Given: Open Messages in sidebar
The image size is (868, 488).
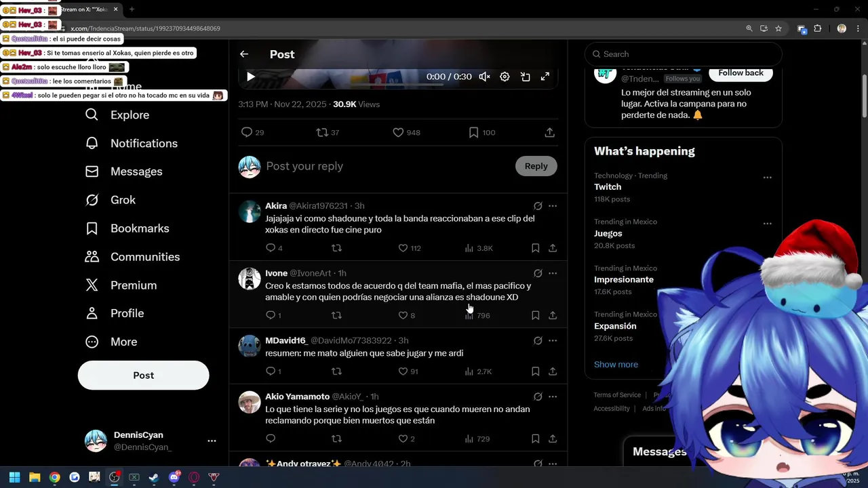Looking at the screenshot, I should point(123,171).
